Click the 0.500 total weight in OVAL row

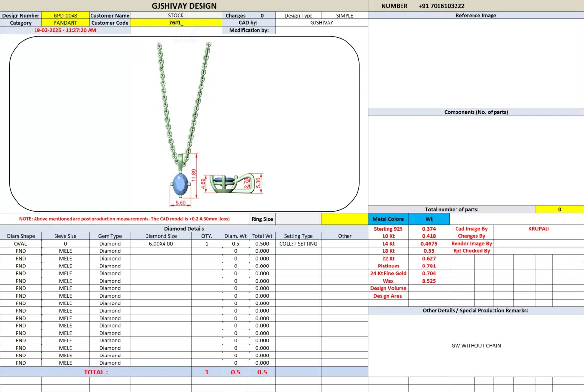tap(262, 244)
